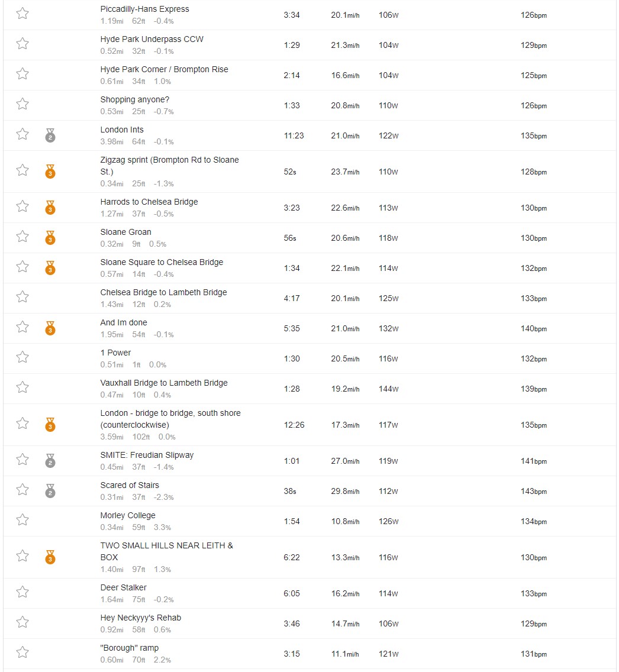Open the Deer Stalker segment details
Viewport: 619px width, 672px height.
point(124,587)
